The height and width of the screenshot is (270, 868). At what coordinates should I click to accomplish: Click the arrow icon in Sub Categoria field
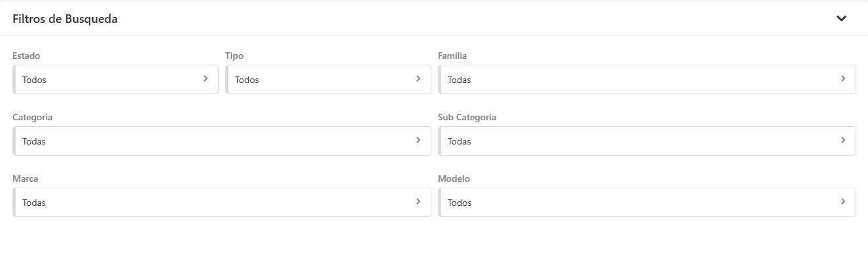coord(843,140)
